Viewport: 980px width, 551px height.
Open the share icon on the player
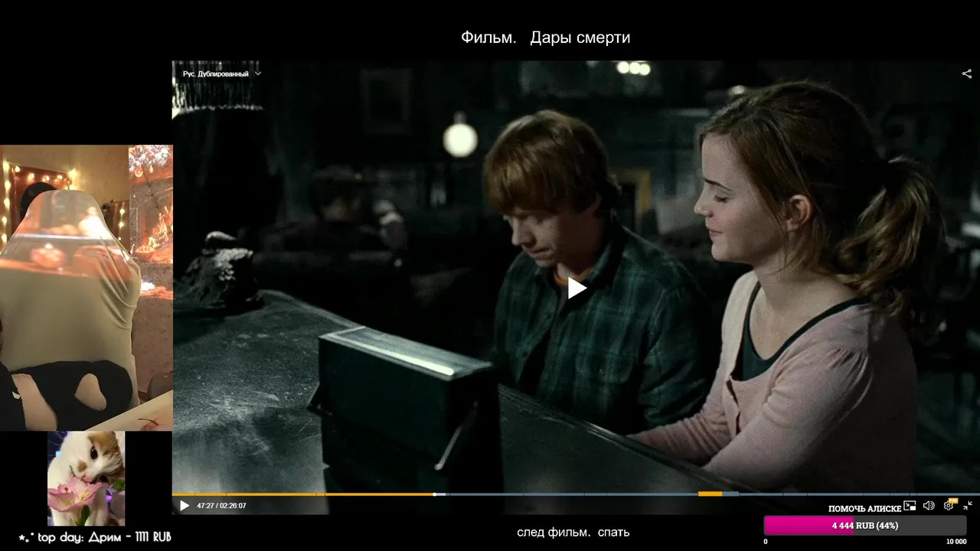coord(966,74)
